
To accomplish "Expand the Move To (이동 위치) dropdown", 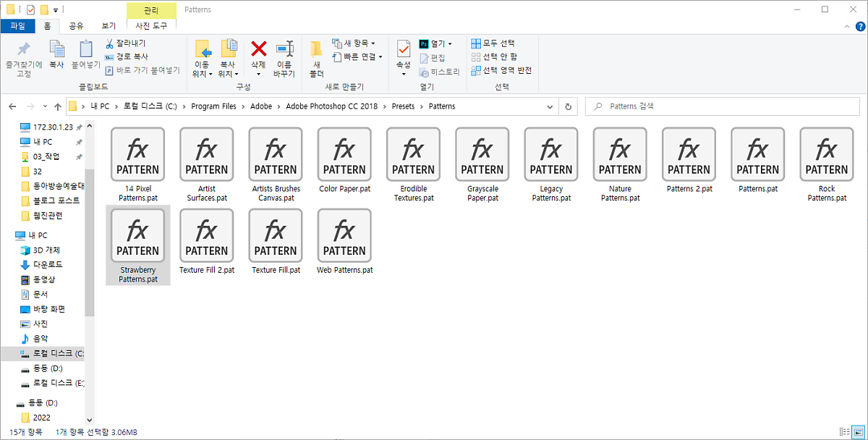I will tap(203, 74).
